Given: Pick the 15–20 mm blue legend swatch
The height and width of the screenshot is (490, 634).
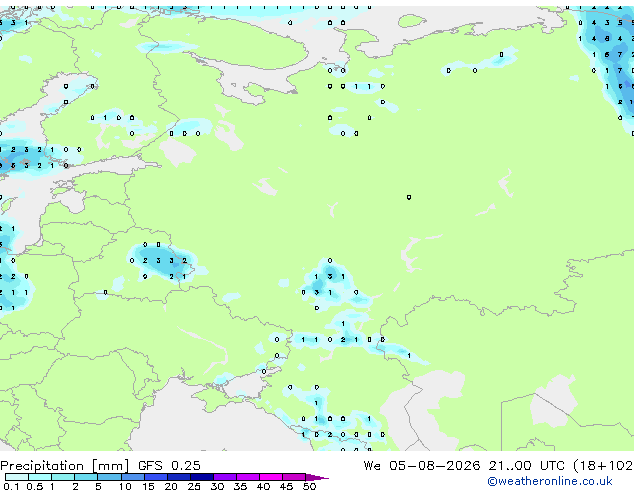Looking at the screenshot, I should (x=155, y=477).
